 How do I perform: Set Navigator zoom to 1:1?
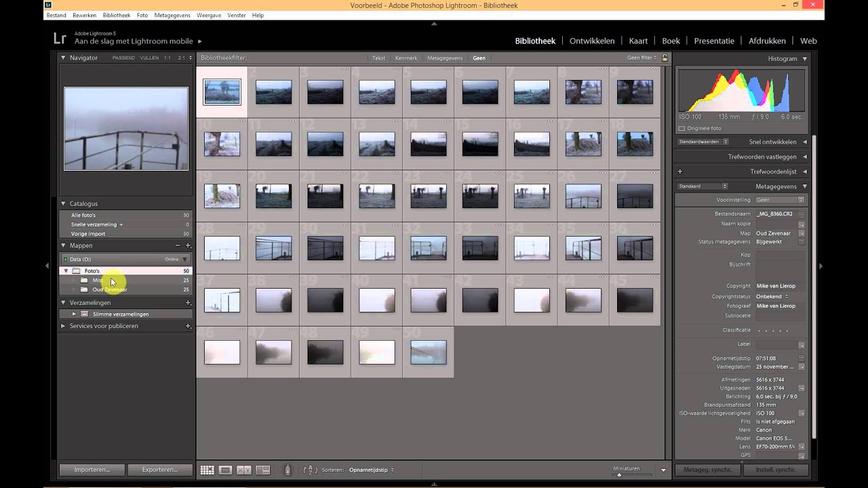[x=167, y=58]
